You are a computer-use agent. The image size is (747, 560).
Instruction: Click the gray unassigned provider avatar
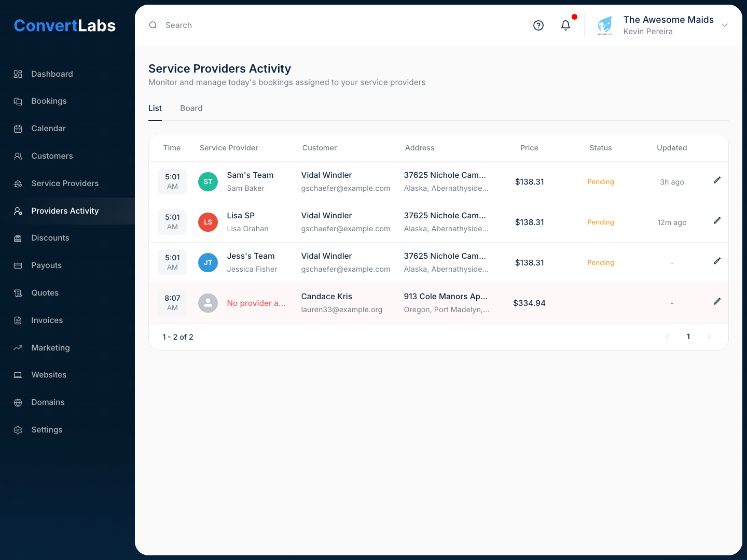coord(208,303)
